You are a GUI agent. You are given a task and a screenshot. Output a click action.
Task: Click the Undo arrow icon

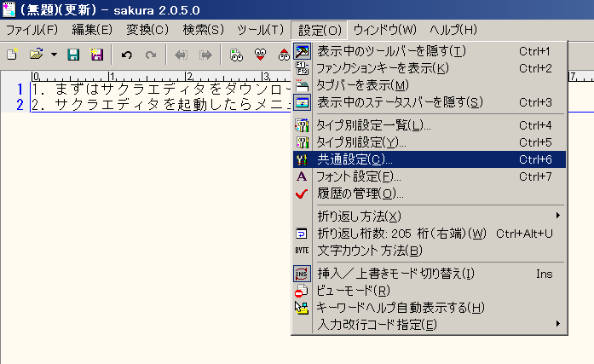click(127, 55)
